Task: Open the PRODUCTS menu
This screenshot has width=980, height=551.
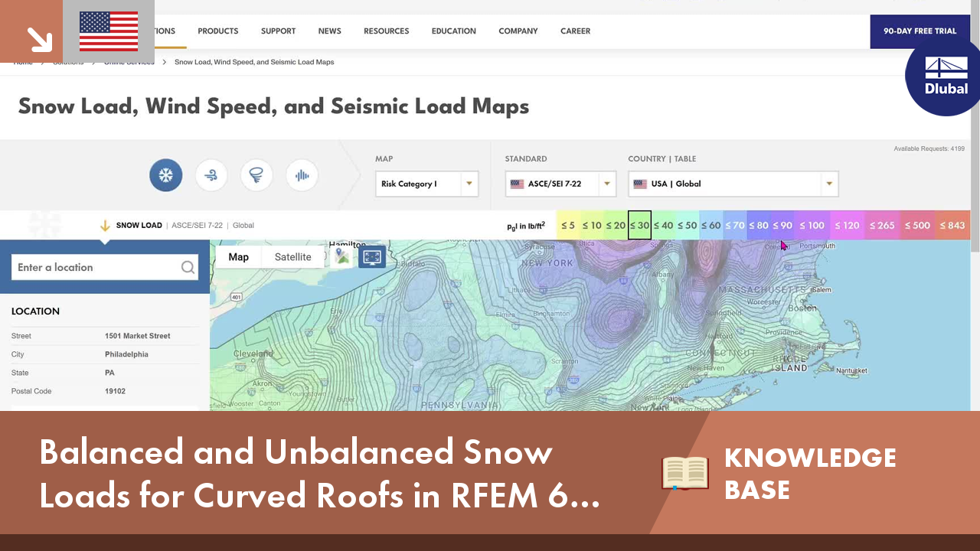Action: point(217,31)
